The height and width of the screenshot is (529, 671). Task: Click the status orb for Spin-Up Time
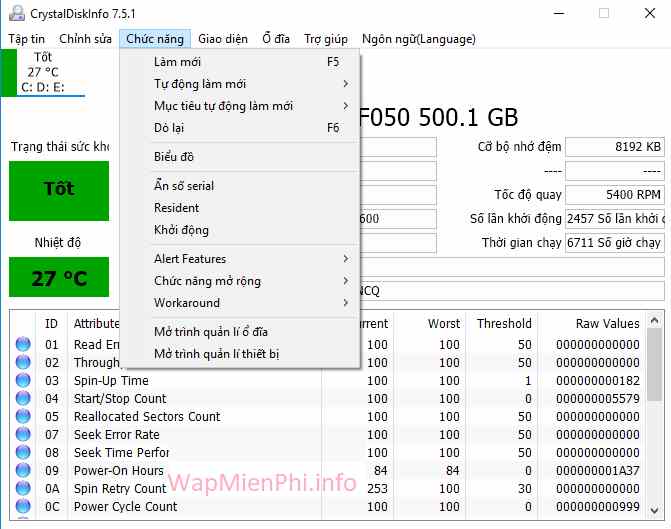pos(23,380)
